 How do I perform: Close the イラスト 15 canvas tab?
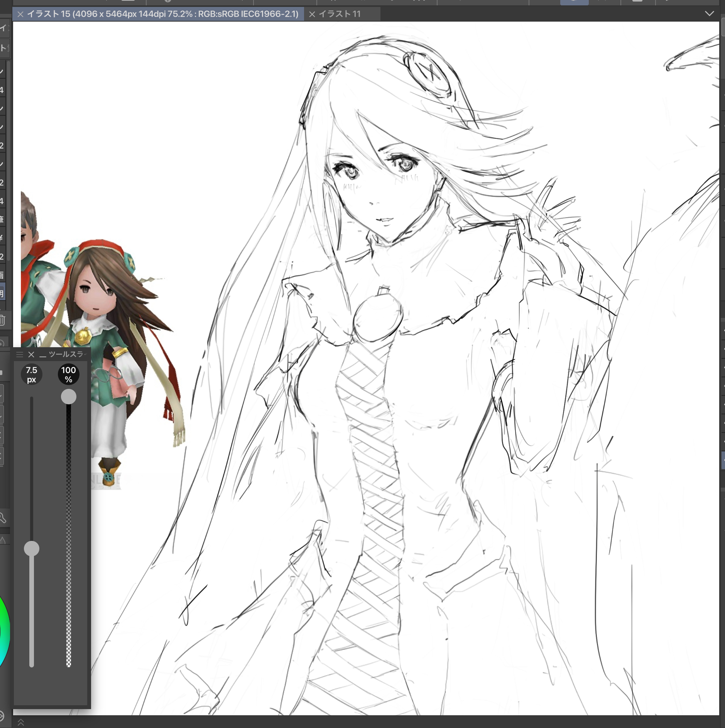click(20, 14)
